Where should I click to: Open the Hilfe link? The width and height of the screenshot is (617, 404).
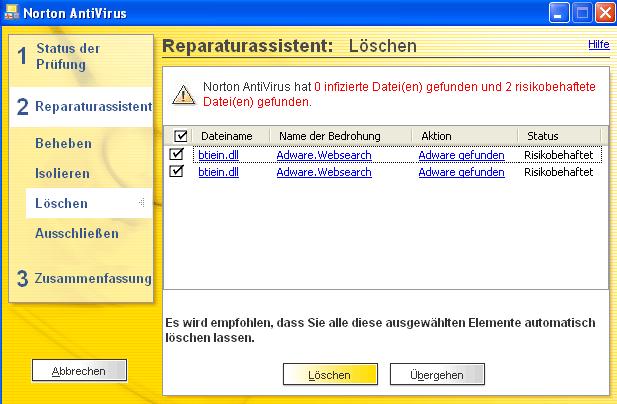[x=599, y=44]
